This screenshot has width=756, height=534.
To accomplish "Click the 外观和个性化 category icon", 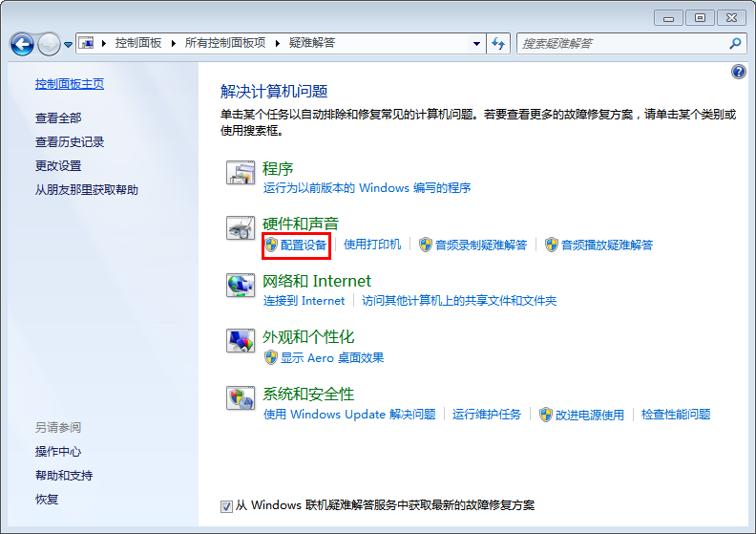I will pyautogui.click(x=241, y=341).
